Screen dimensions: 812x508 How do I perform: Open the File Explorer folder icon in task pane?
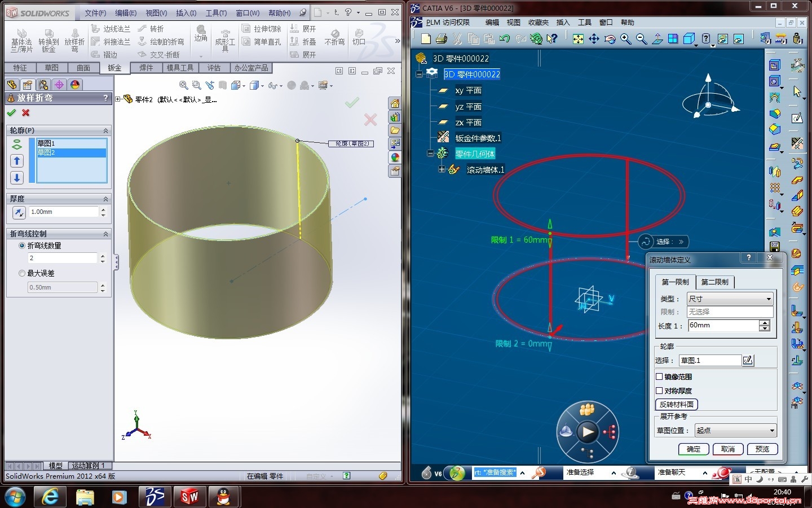(395, 130)
